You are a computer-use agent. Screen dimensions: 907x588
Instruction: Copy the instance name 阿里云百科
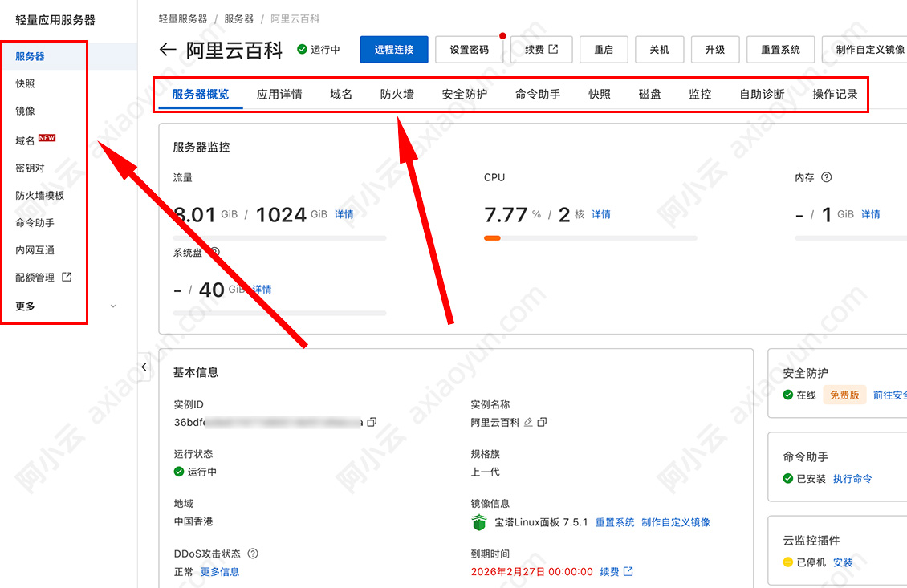click(542, 421)
